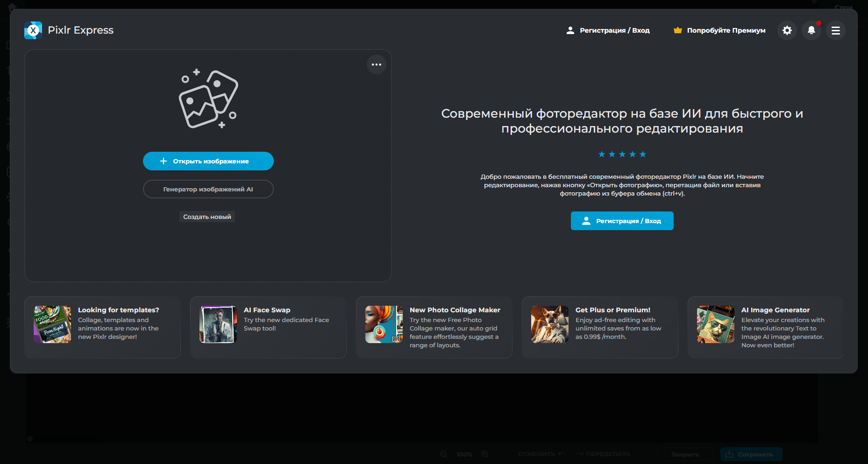This screenshot has height=464, width=868.
Task: Click the 100% zoom value in background editor
Action: [x=464, y=454]
